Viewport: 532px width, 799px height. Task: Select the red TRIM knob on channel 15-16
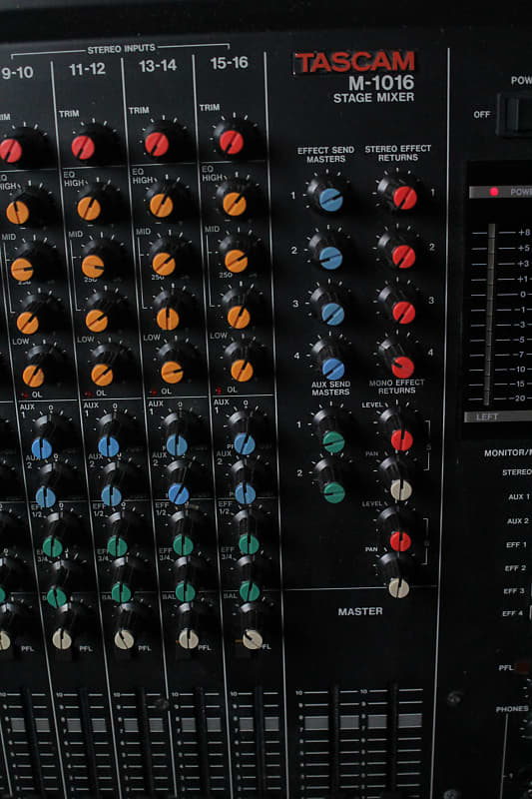point(232,142)
